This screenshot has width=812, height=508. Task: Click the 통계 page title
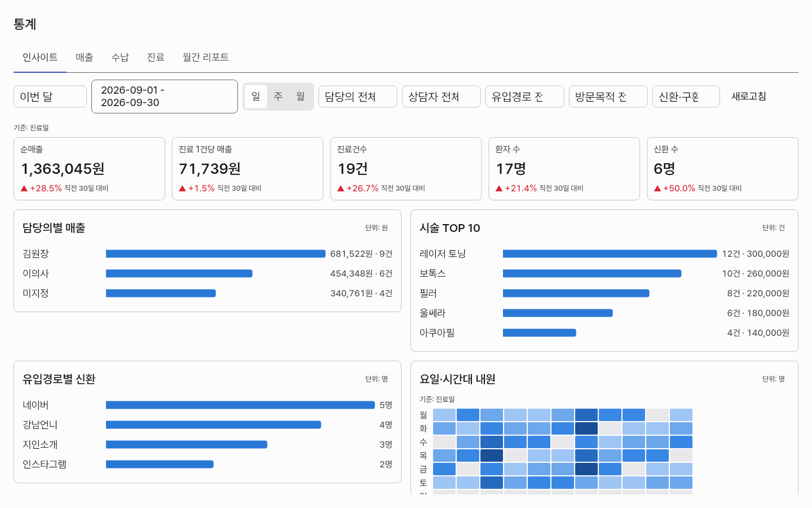pos(25,24)
